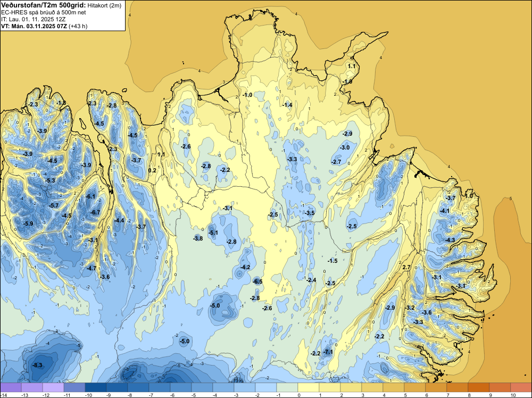532x398 pixels.
Task: Click the '-6.7' temperature value
Action: (x=95, y=212)
